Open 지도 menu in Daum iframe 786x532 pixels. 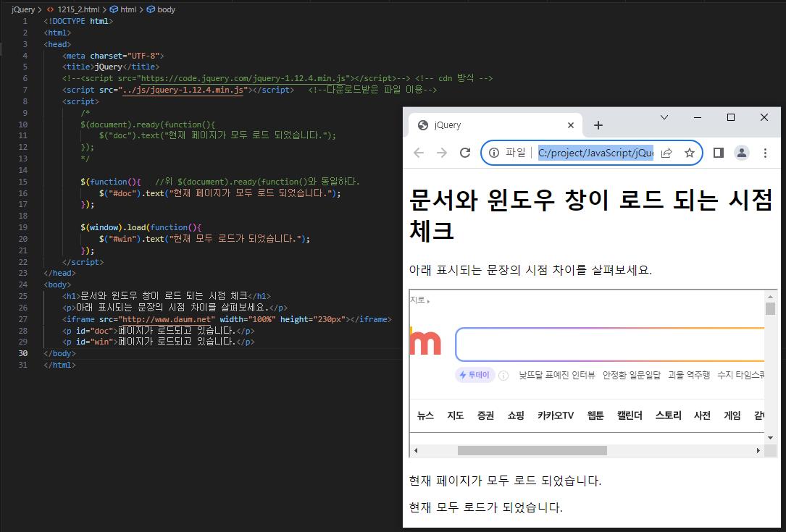click(456, 415)
